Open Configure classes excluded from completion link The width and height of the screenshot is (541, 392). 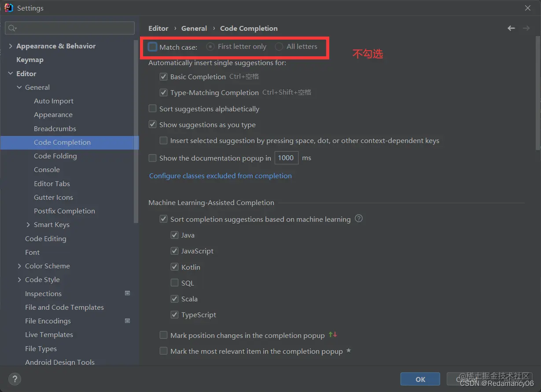[221, 176]
